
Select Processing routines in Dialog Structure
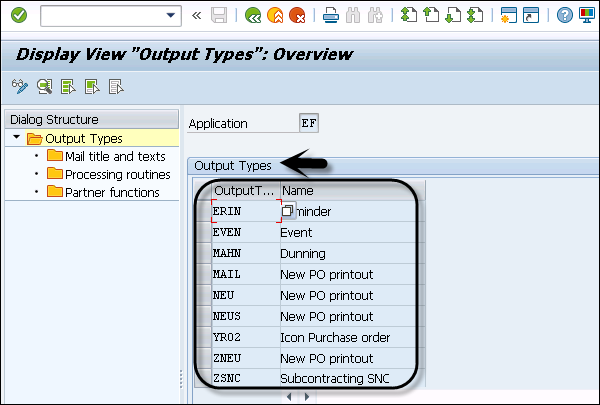pos(117,175)
